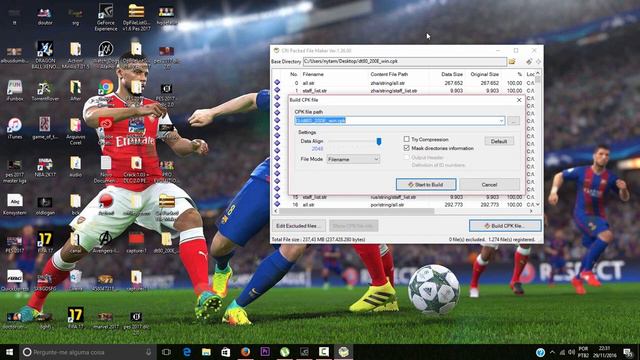Click the Default settings button
The height and width of the screenshot is (360, 640).
coord(499,141)
